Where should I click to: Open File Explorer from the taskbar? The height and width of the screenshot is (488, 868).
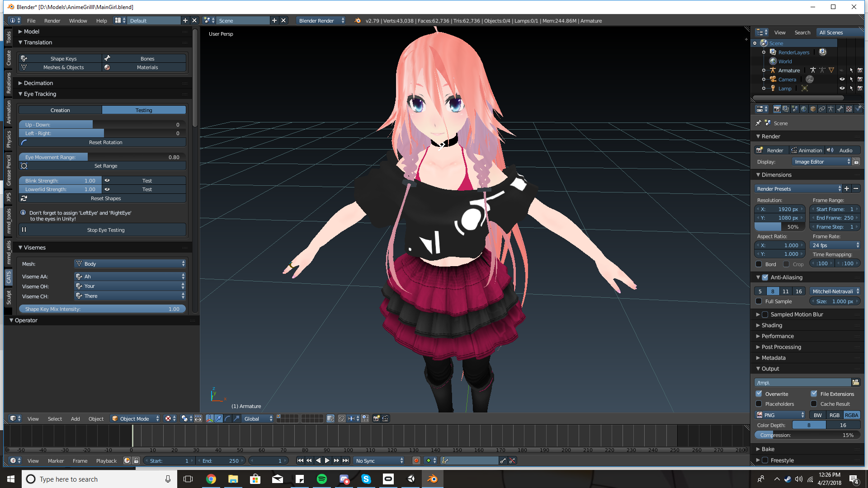(x=233, y=479)
